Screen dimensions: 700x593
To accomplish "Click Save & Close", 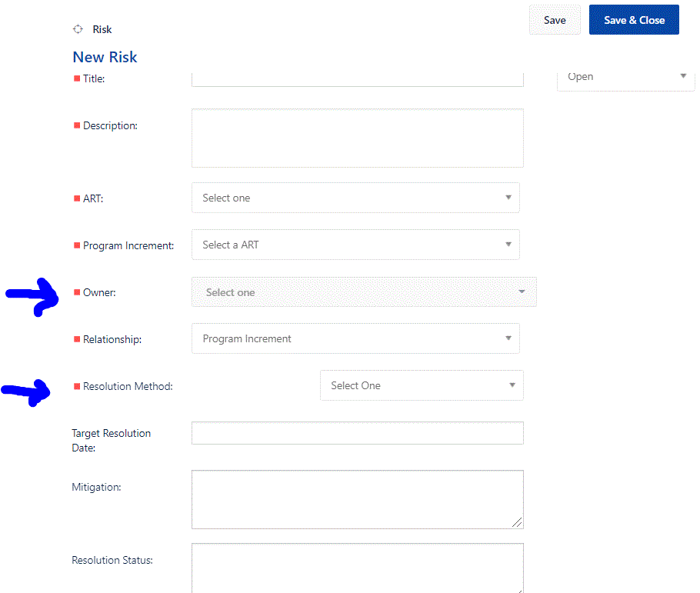I will click(x=634, y=19).
